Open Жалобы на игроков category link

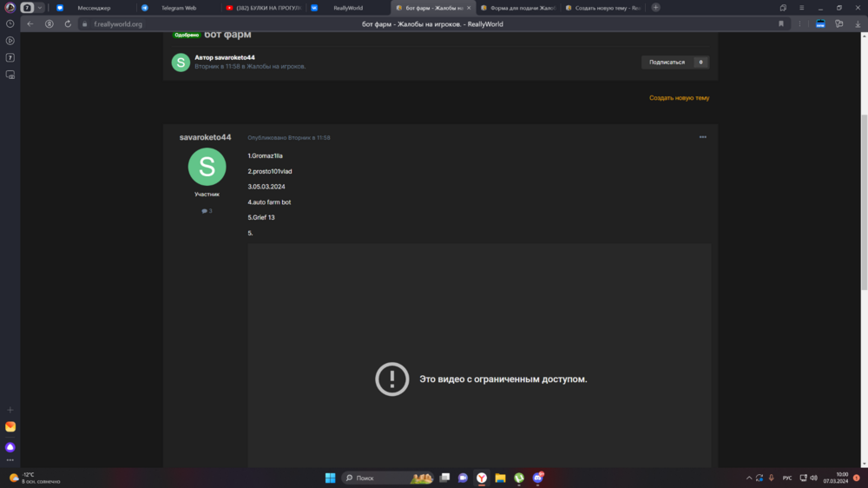275,67
